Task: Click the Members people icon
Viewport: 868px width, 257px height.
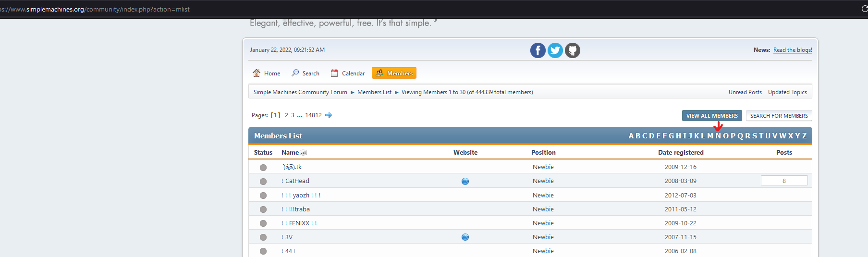Action: pos(379,73)
